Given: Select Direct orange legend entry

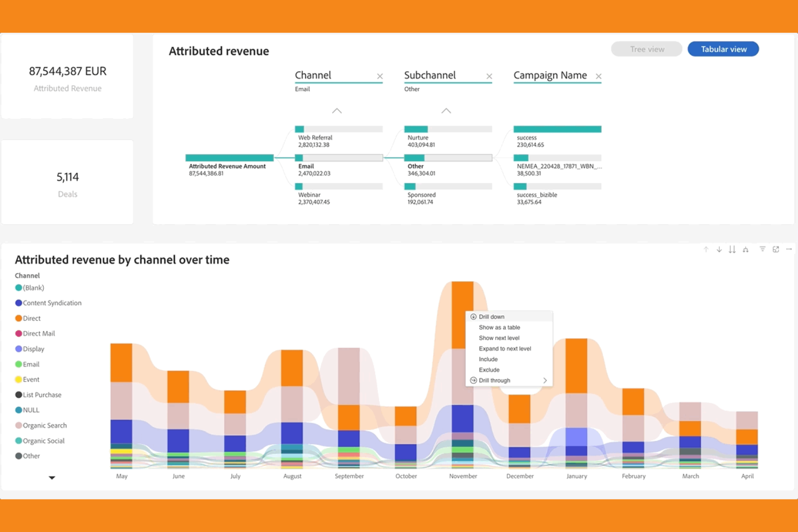Looking at the screenshot, I should 27,319.
